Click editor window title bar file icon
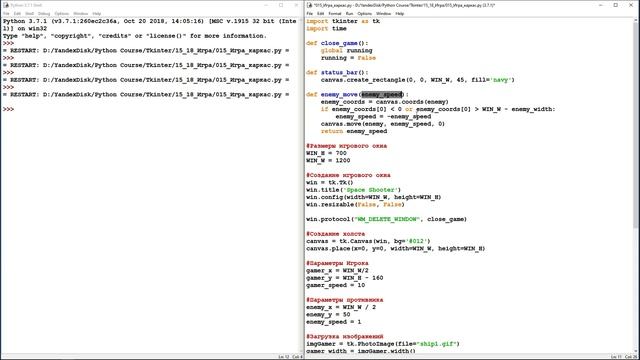The height and width of the screenshot is (360, 640). [x=309, y=5]
